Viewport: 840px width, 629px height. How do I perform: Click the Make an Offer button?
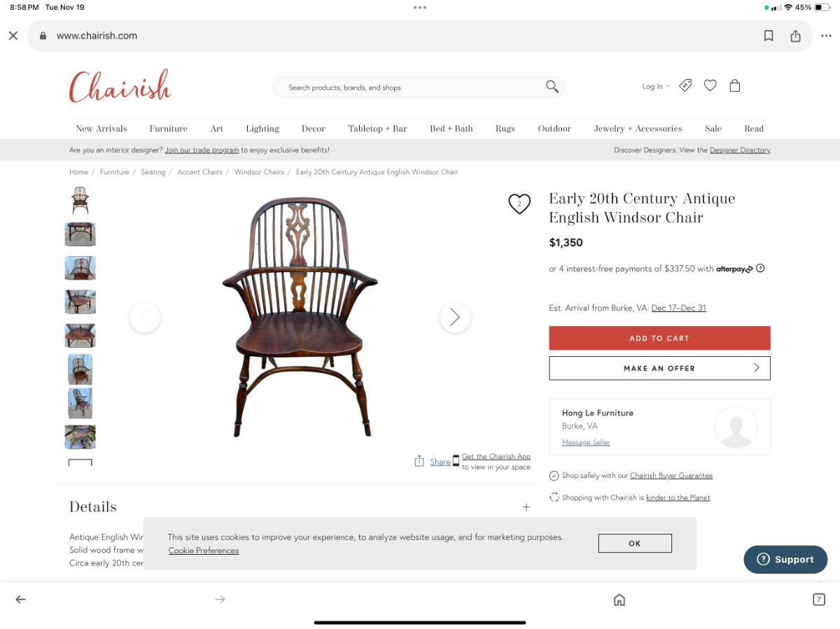(659, 368)
